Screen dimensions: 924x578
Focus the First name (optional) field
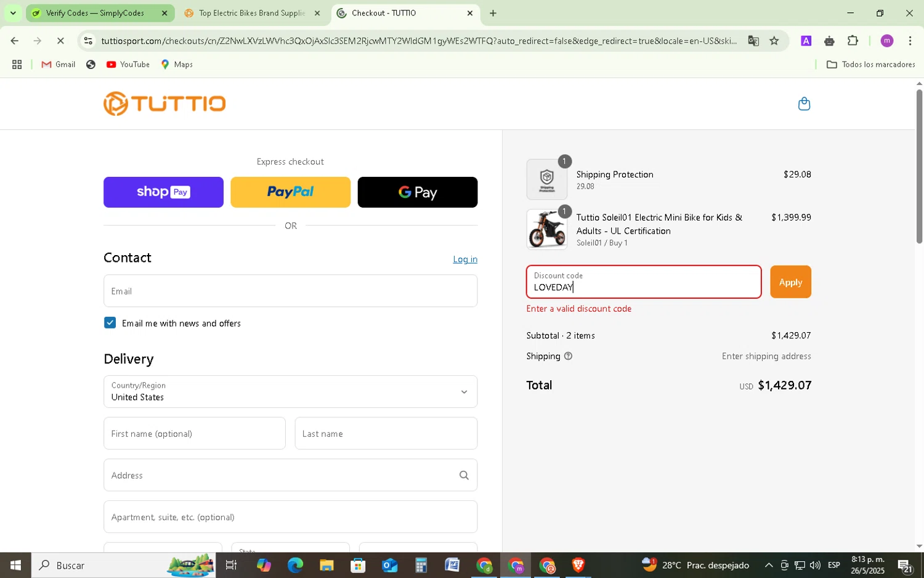pyautogui.click(x=195, y=433)
